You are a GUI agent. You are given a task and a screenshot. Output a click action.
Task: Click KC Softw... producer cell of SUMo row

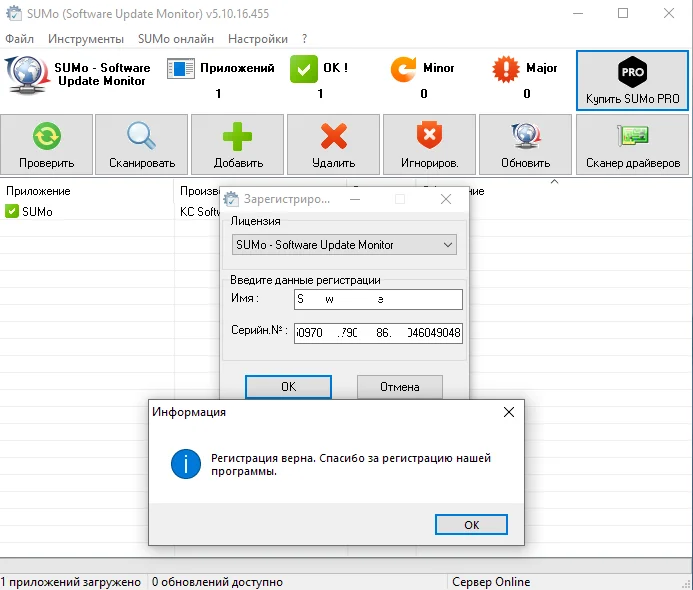click(x=200, y=212)
